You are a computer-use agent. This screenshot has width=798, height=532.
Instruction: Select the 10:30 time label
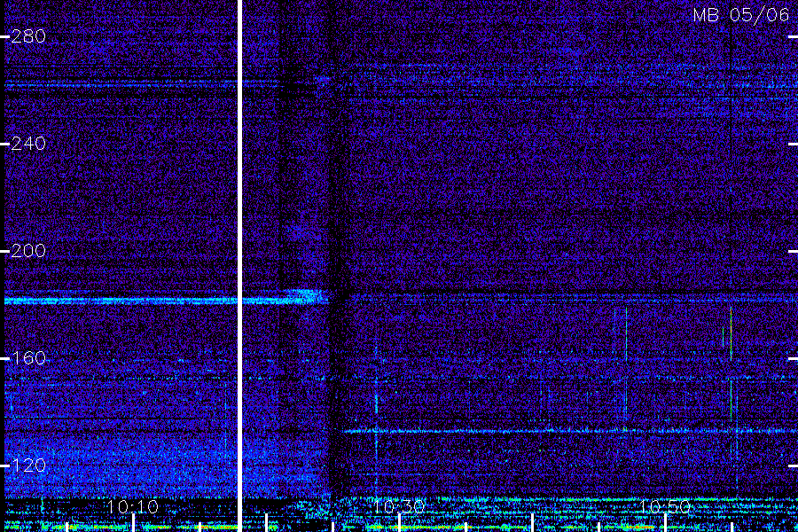399,506
